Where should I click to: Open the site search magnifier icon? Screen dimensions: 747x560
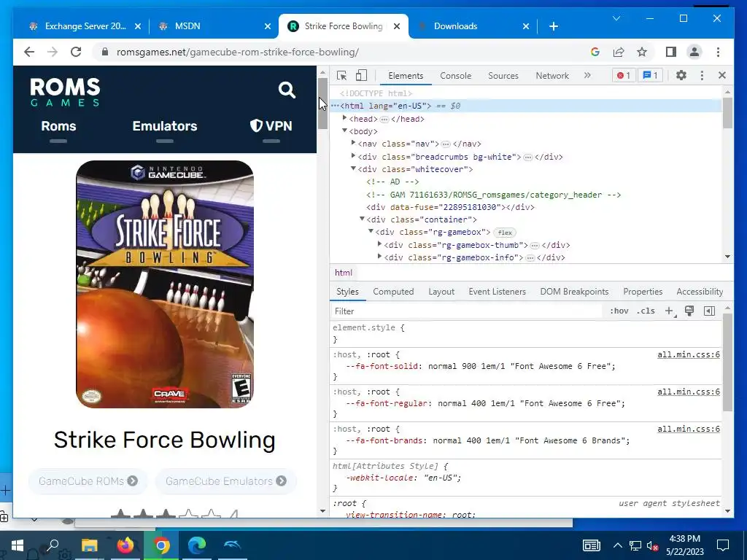(287, 90)
